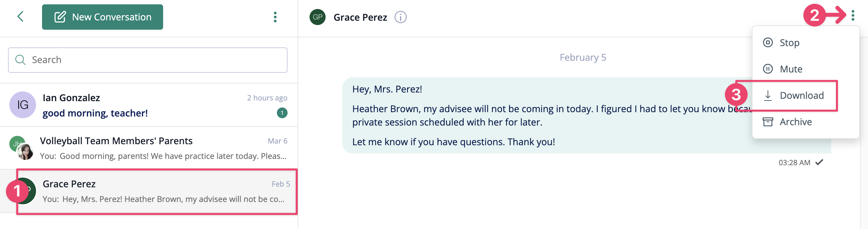
Task: Click the back arrow icon
Action: (x=21, y=17)
